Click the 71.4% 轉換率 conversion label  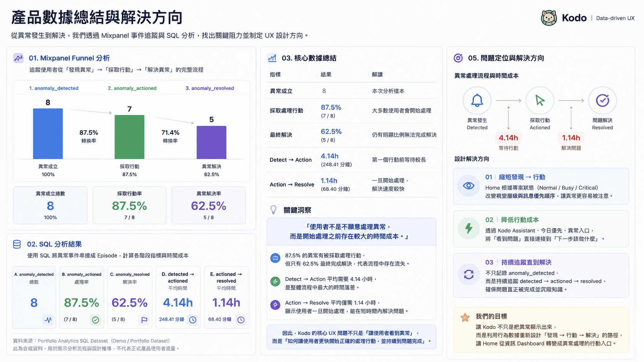click(170, 136)
